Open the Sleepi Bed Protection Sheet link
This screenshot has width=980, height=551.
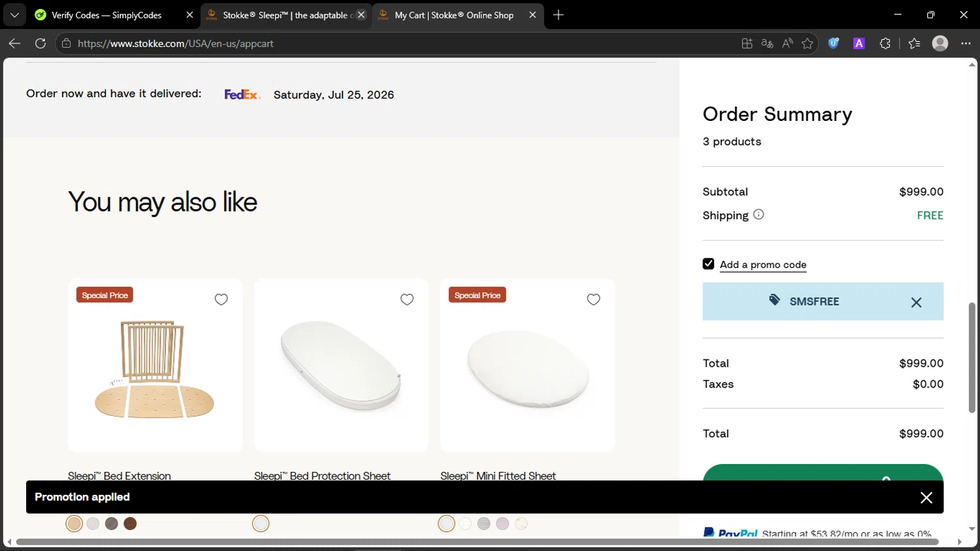click(322, 476)
